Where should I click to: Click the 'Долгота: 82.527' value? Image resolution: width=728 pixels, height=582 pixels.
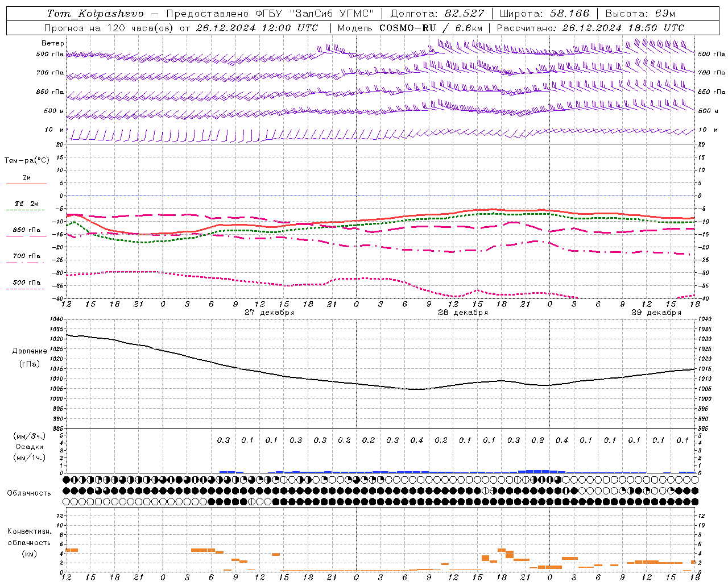click(437, 14)
